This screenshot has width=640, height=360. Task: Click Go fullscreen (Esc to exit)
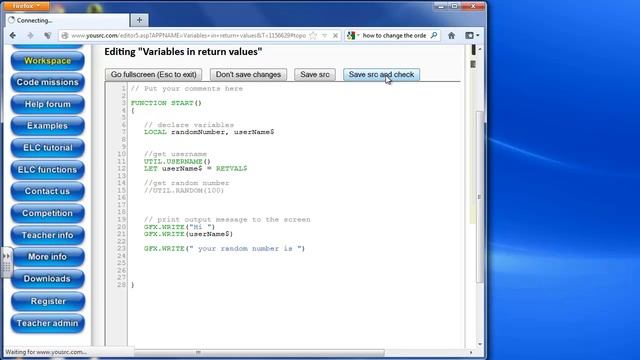coord(153,75)
